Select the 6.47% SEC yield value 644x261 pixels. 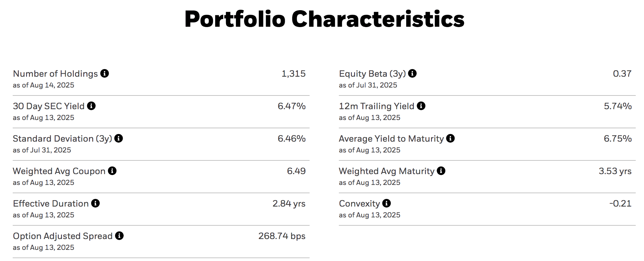click(x=291, y=106)
